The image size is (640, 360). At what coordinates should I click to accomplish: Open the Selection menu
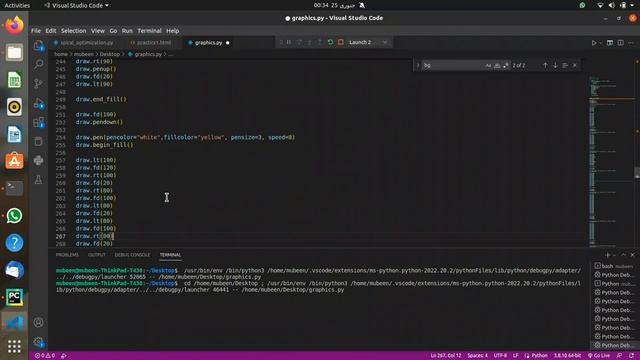click(73, 31)
